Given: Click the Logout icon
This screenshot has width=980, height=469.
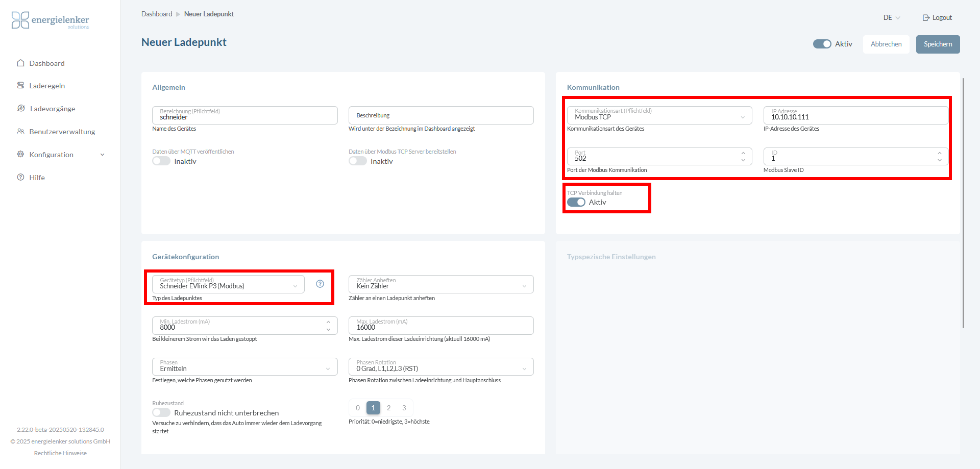Looking at the screenshot, I should pyautogui.click(x=926, y=18).
